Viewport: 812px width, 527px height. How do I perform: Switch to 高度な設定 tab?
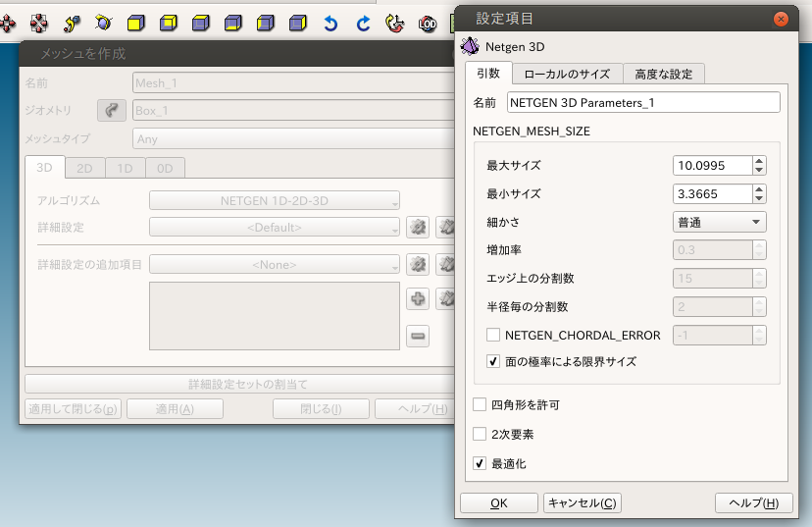pos(663,75)
